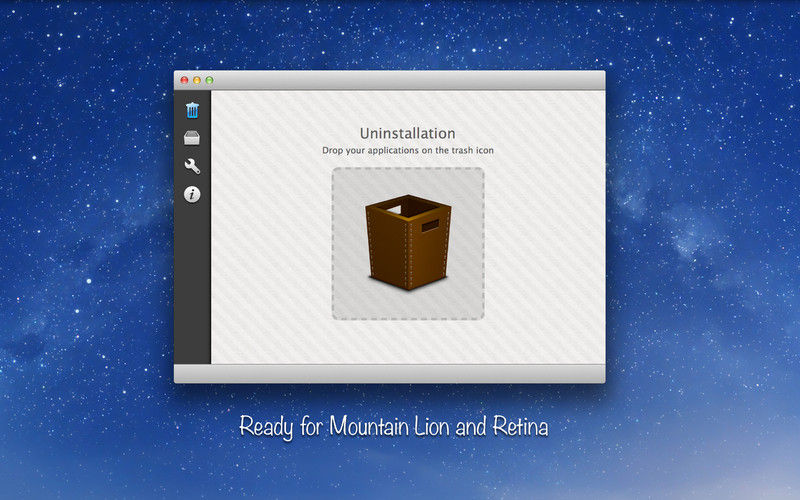Click the Uninstallation heading

(407, 133)
